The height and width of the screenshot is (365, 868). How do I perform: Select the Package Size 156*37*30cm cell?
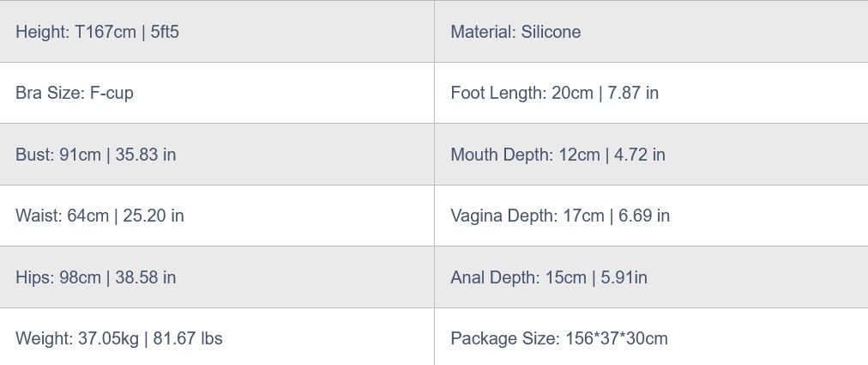coord(559,338)
